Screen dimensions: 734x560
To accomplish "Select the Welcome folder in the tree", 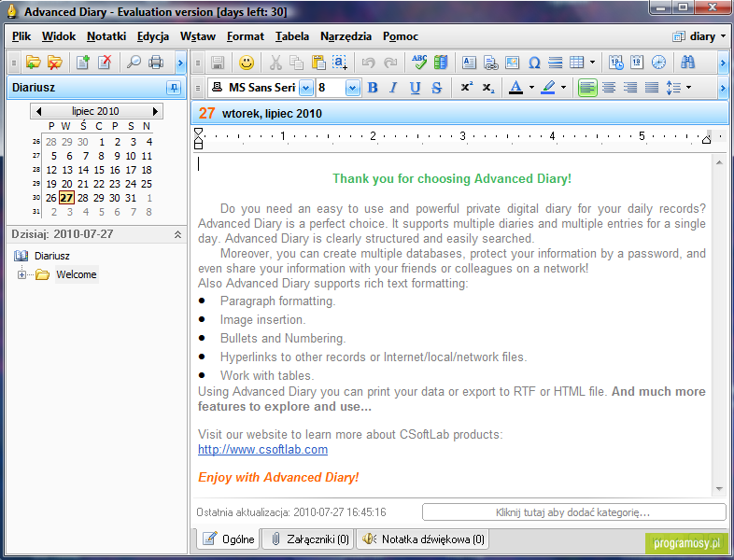I will point(77,274).
